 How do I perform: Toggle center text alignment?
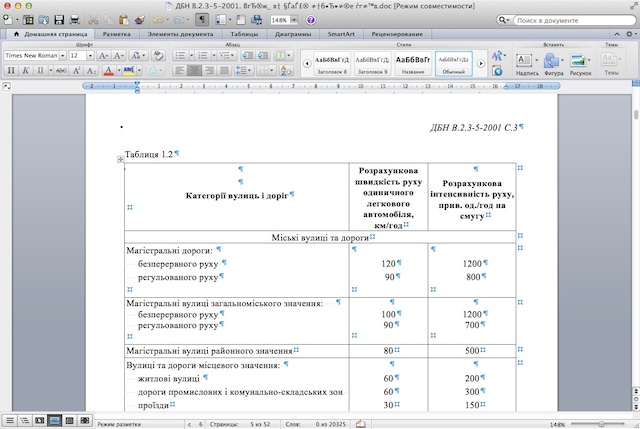click(196, 71)
